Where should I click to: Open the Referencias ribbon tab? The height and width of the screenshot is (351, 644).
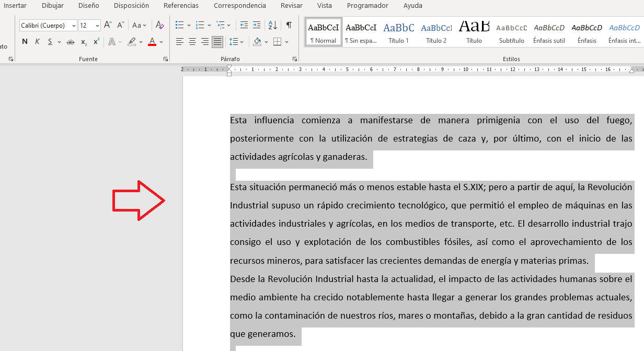(181, 6)
